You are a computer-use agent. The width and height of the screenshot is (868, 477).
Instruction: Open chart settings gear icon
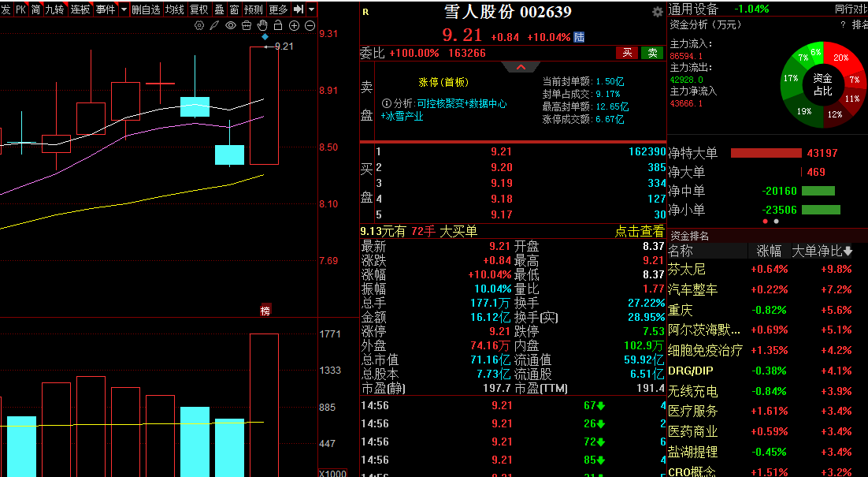199,25
